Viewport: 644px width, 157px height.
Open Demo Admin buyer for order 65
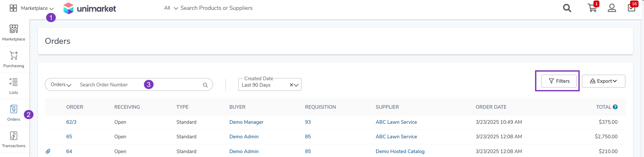(244, 136)
